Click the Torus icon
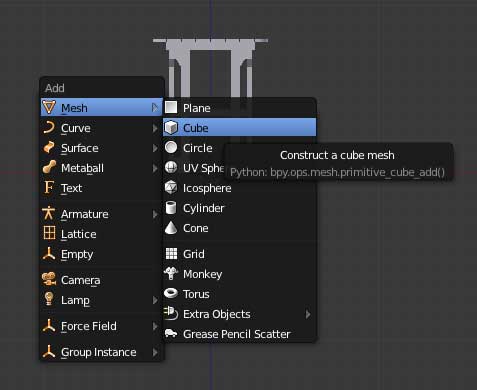Screen dimensions: 477x390 click(x=171, y=293)
